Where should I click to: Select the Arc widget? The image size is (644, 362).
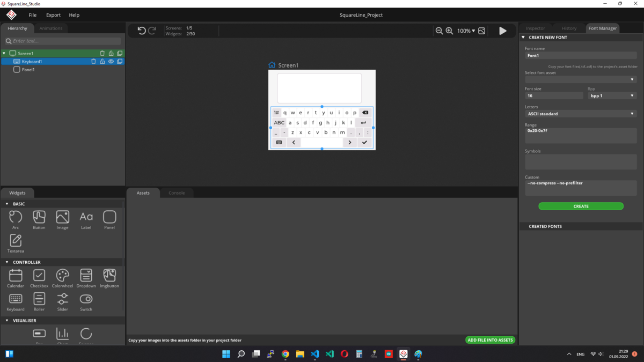click(16, 220)
